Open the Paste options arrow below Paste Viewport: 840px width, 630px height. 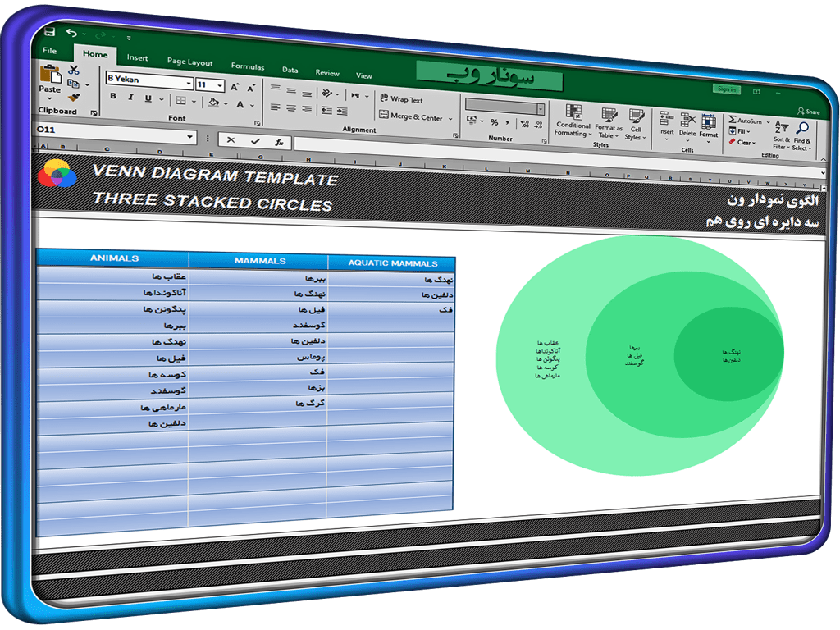(49, 98)
